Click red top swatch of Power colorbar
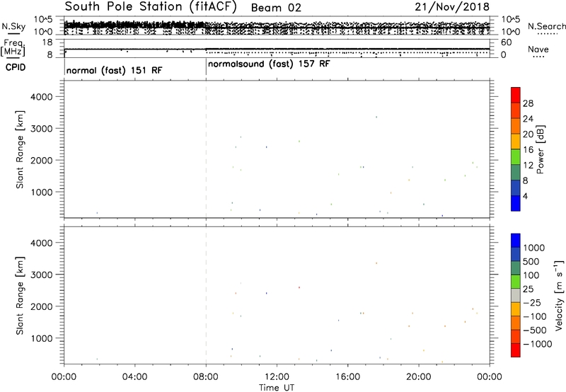 point(516,95)
